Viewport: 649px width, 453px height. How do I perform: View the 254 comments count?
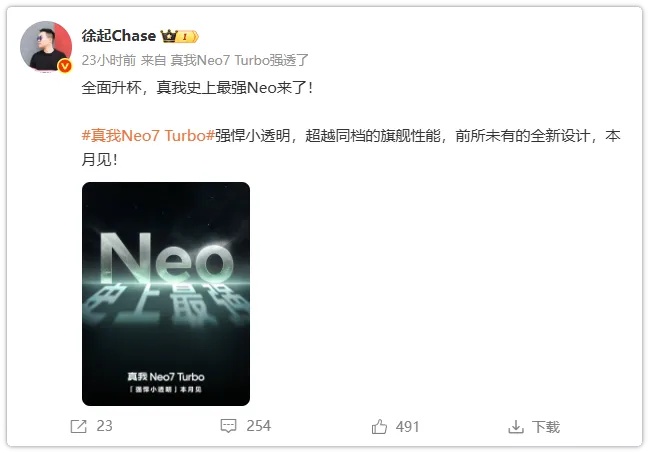point(258,426)
